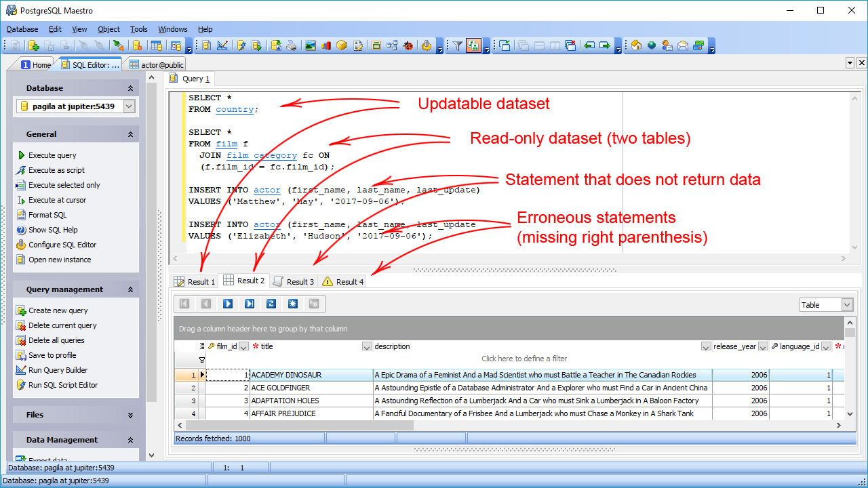Viewport: 868px width, 488px height.
Task: Open the Table view mode dropdown
Action: coord(847,305)
